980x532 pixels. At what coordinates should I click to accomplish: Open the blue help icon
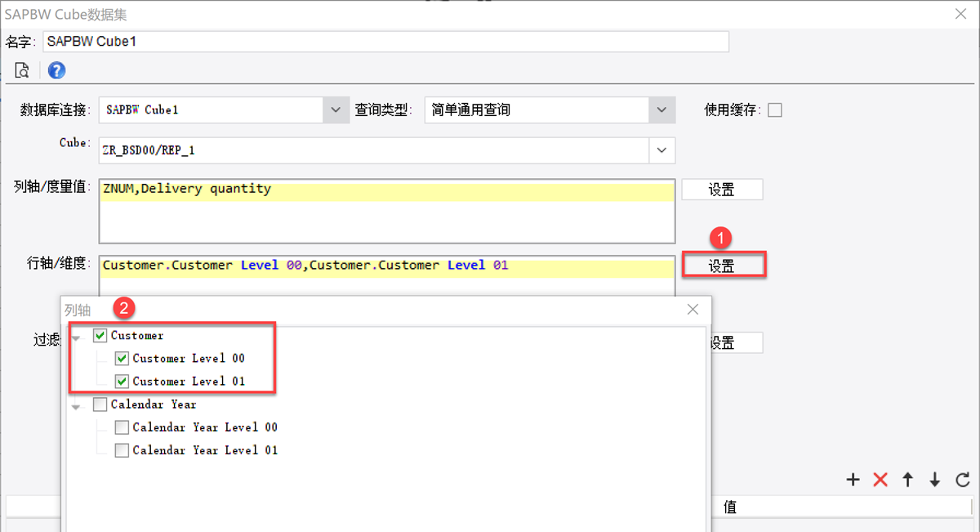coord(56,70)
